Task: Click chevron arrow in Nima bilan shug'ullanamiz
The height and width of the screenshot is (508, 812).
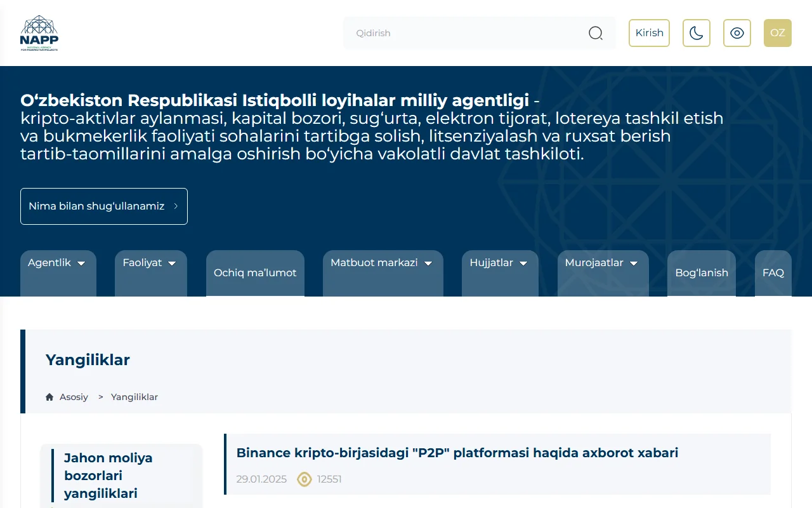Action: [176, 206]
